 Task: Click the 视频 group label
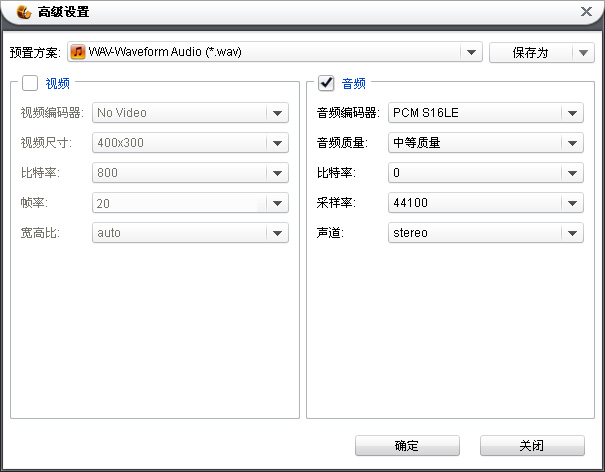click(x=57, y=83)
